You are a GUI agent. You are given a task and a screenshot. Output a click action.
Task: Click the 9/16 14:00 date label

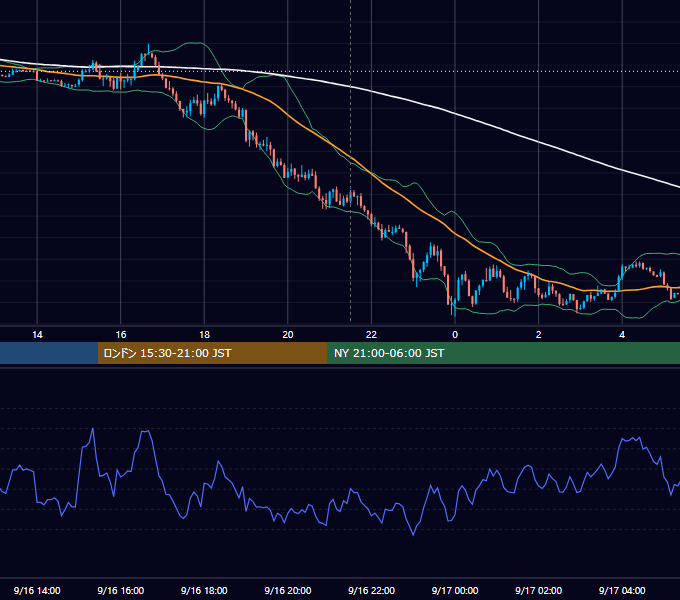(x=37, y=590)
